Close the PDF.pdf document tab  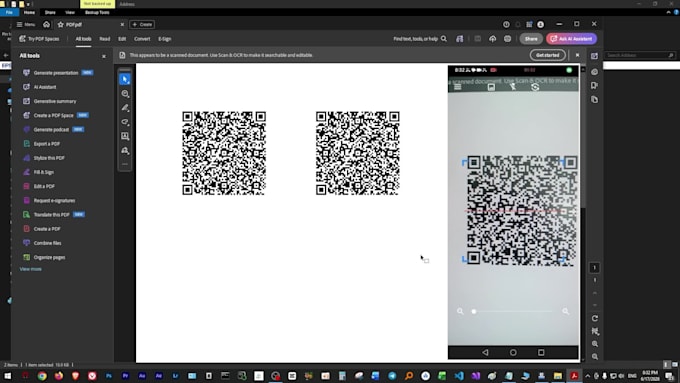coord(122,25)
